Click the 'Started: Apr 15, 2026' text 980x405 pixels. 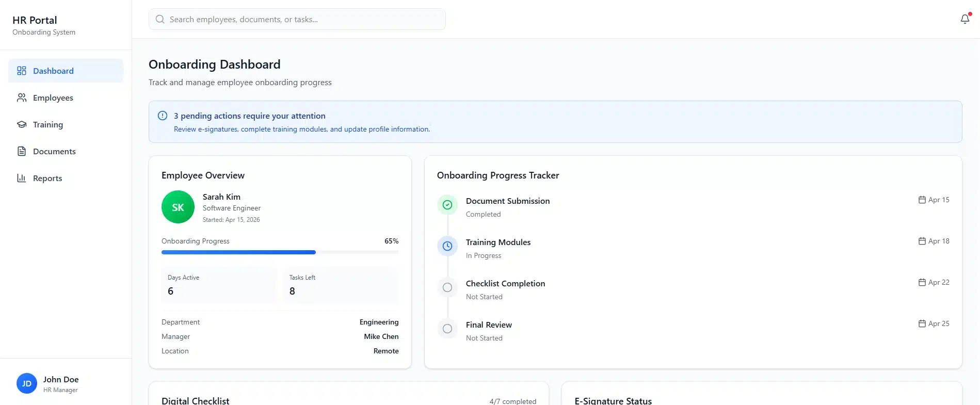click(x=231, y=220)
